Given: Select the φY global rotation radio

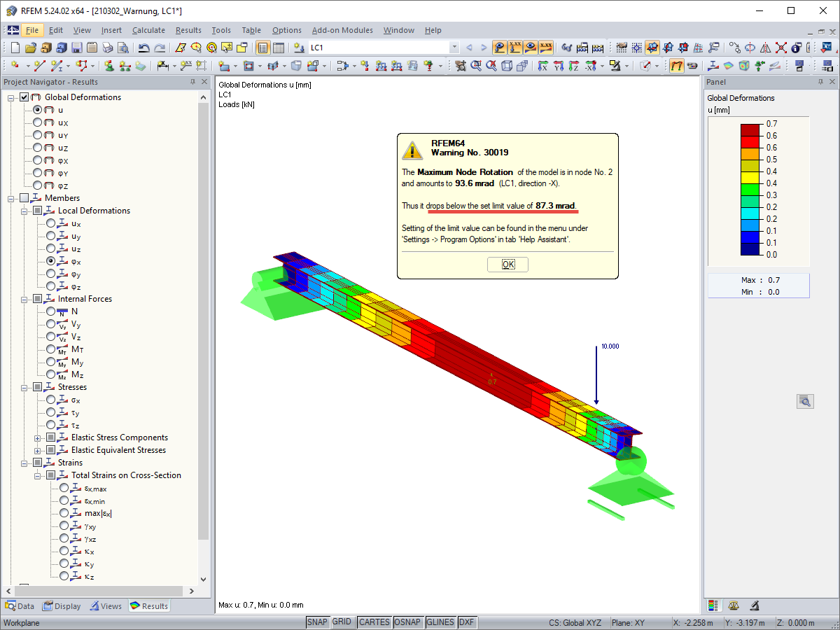Looking at the screenshot, I should click(x=37, y=173).
